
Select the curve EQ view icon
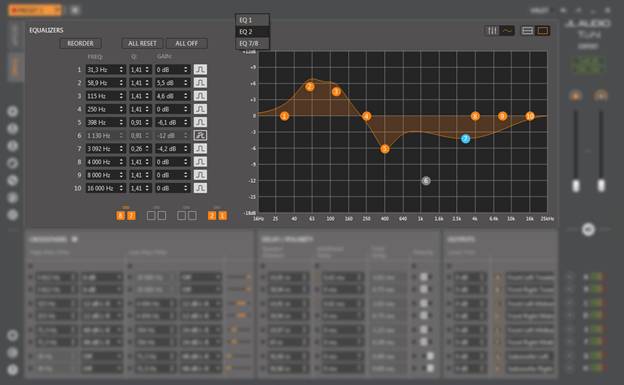[507, 31]
